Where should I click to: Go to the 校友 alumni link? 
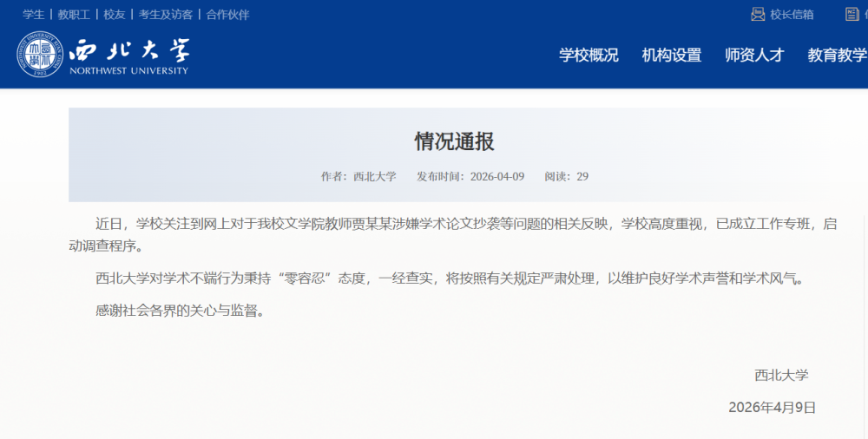[115, 15]
